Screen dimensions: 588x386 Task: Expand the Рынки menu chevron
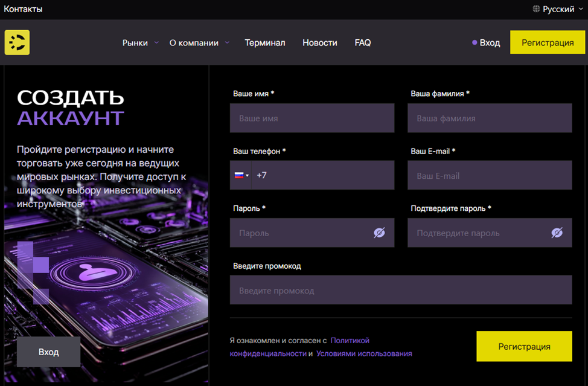coord(156,42)
